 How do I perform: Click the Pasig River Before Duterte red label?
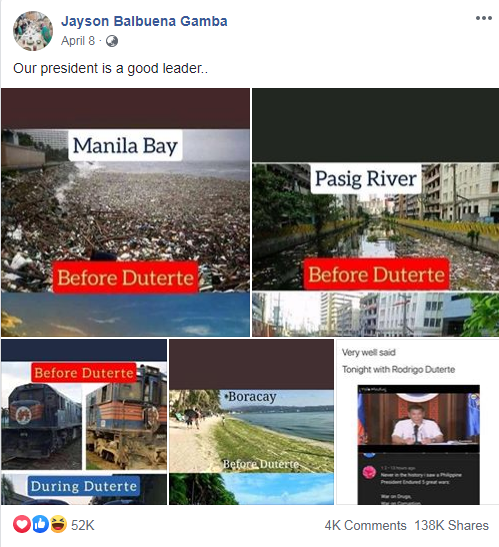coord(376,274)
